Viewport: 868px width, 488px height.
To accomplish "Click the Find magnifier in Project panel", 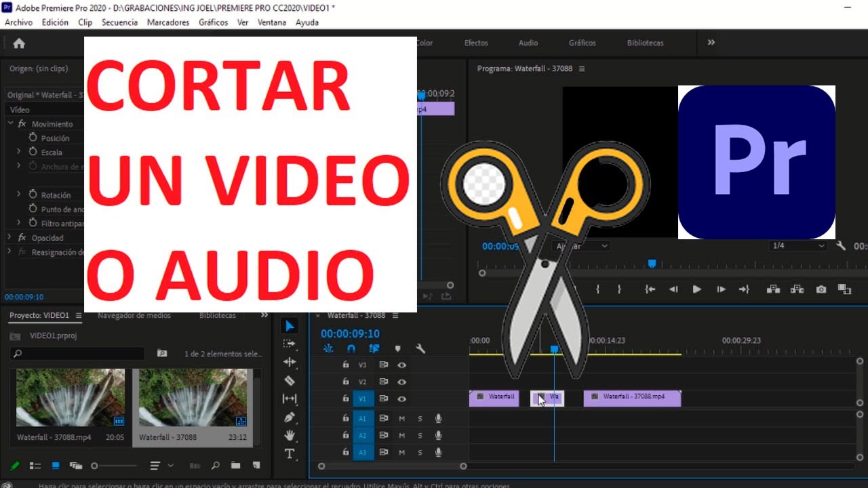I will (x=216, y=466).
